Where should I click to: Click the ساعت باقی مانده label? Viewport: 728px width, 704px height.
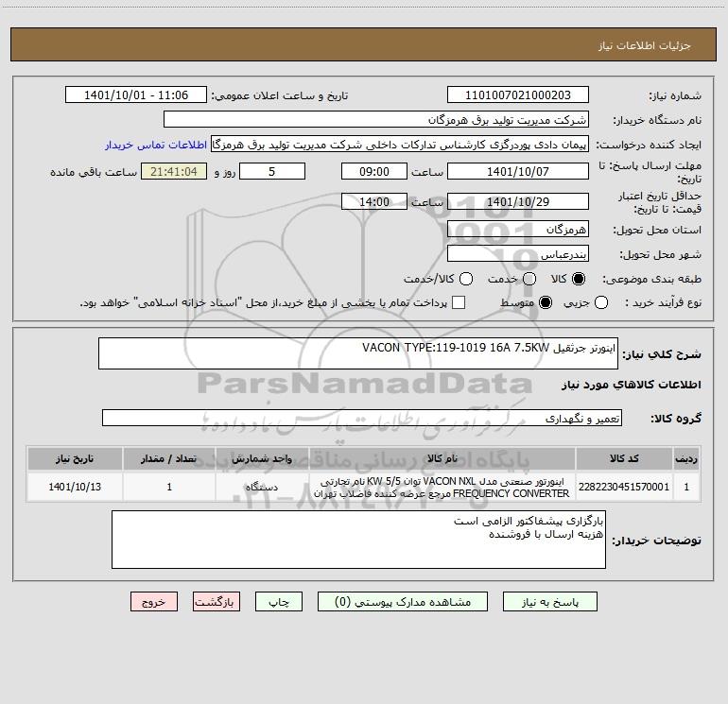(94, 172)
